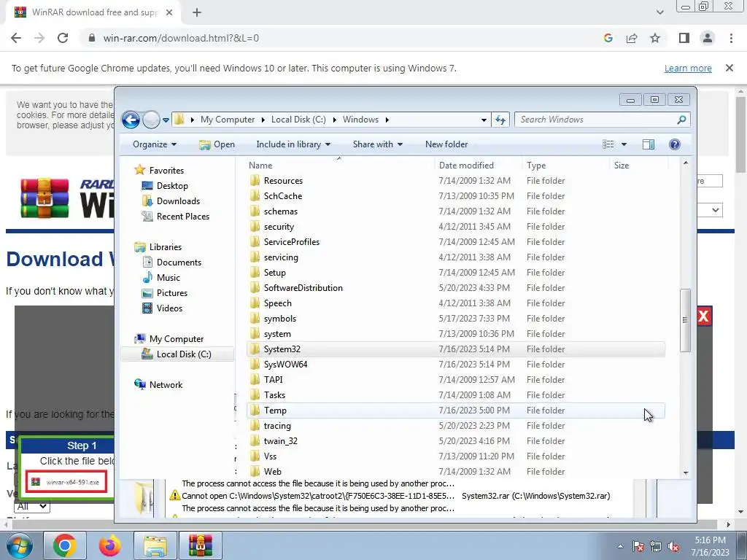
Task: Select the ServiceProfiles folder
Action: (456, 242)
